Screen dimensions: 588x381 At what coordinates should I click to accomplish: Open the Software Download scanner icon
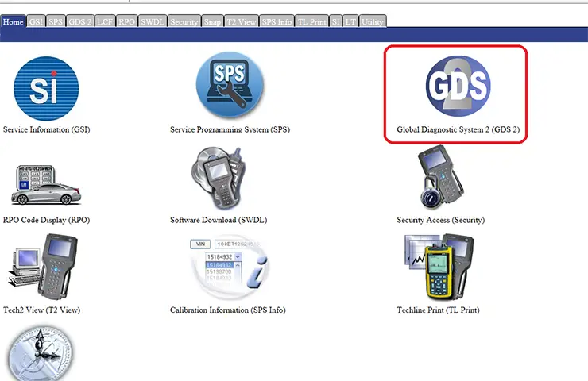pos(219,179)
